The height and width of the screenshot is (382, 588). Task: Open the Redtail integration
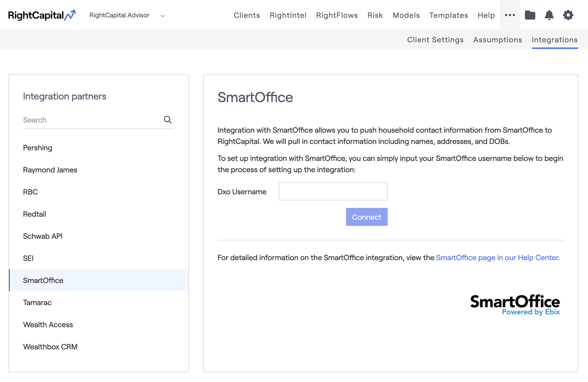pyautogui.click(x=99, y=214)
